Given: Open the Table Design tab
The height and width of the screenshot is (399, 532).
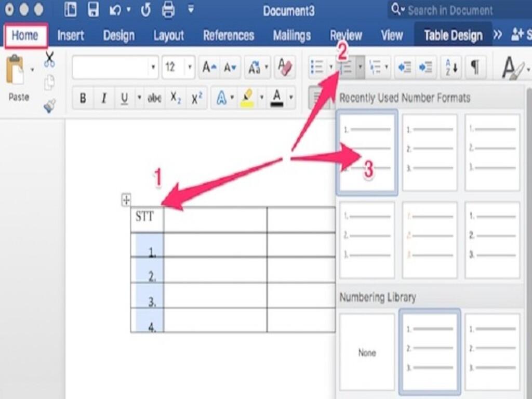Looking at the screenshot, I should pos(453,35).
